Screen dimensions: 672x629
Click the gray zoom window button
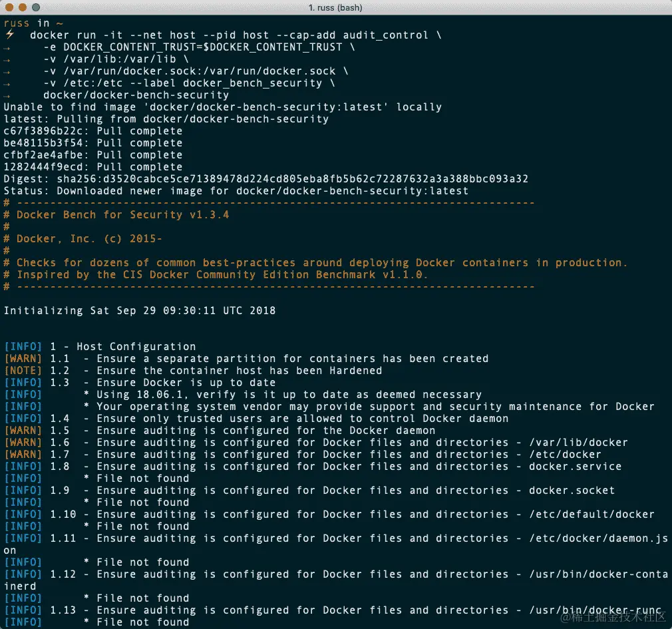[36, 7]
